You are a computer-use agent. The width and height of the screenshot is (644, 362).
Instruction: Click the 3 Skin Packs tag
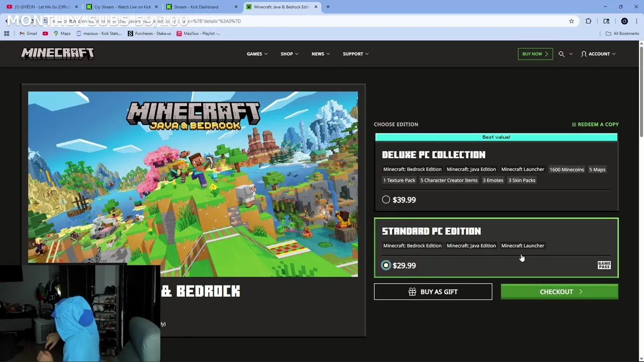coord(522,180)
